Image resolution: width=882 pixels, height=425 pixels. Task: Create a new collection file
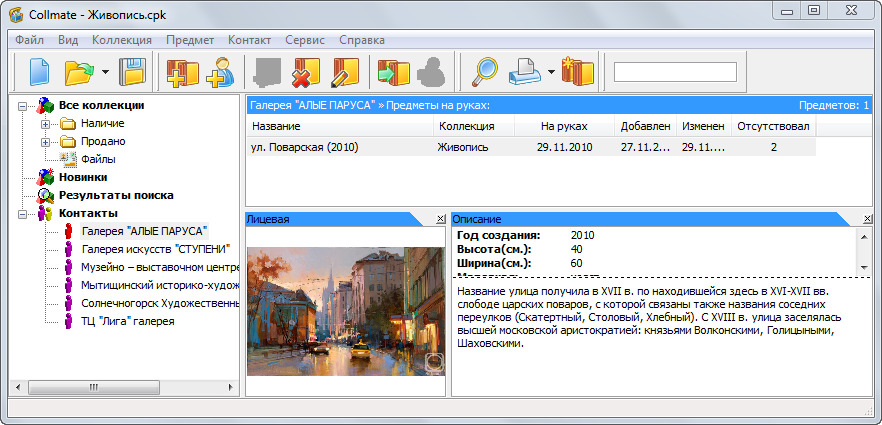point(39,72)
